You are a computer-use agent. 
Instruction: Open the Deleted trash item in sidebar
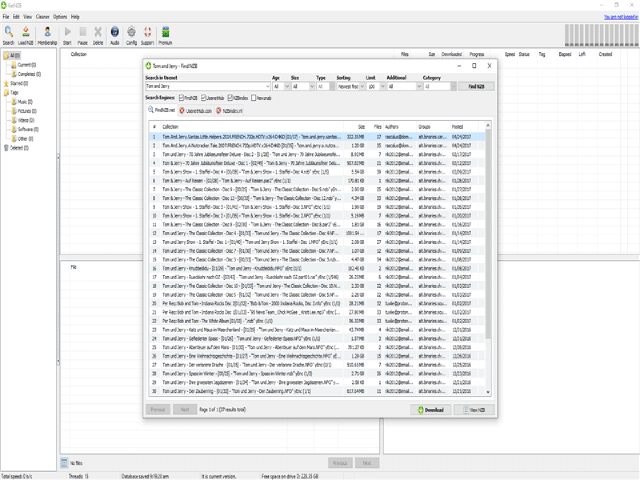coord(16,148)
